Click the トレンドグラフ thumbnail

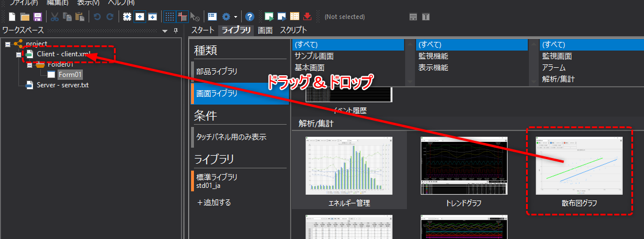464,165
